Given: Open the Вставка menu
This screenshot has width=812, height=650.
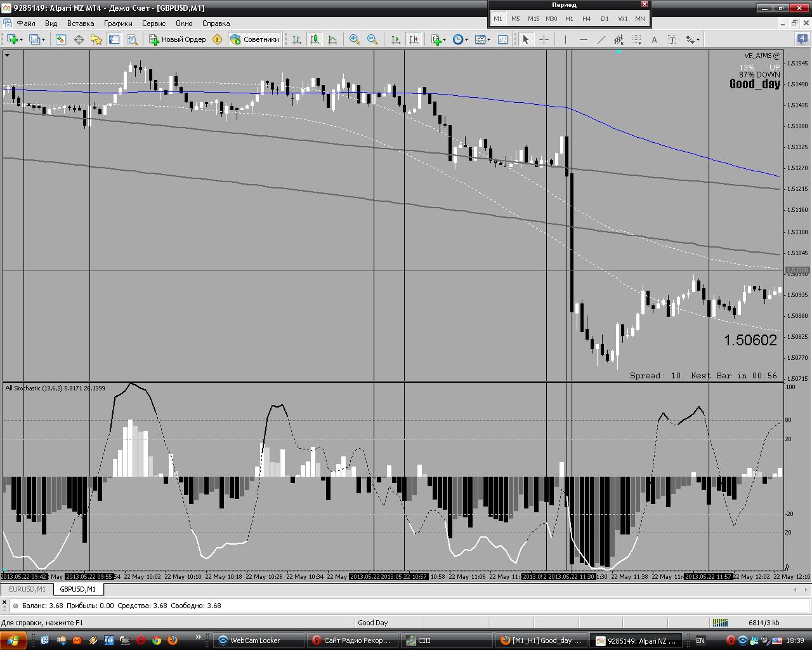Looking at the screenshot, I should (x=81, y=23).
